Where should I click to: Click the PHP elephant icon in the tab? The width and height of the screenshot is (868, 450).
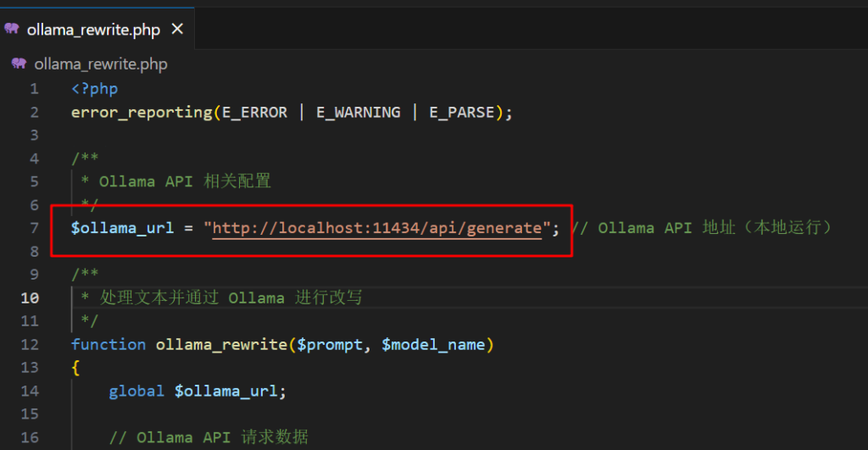click(12, 29)
